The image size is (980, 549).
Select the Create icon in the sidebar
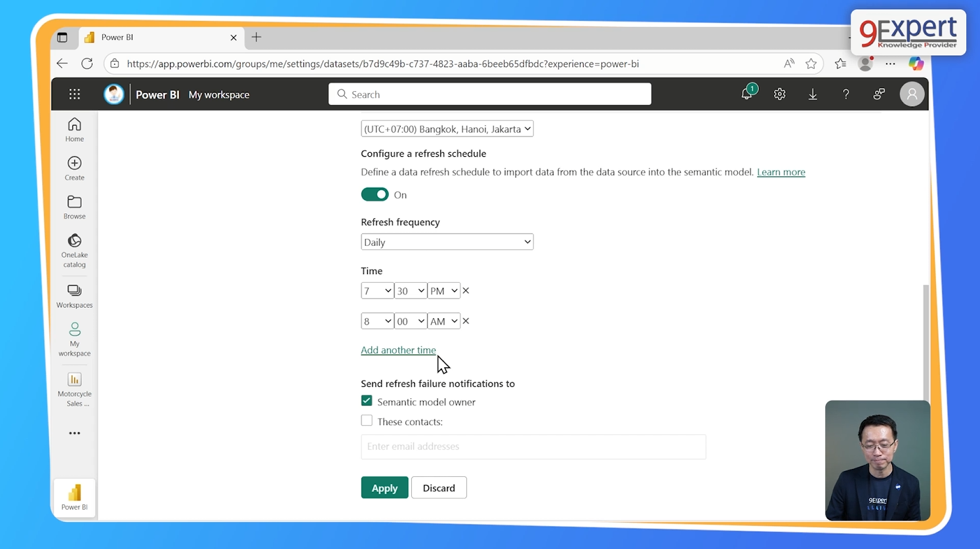pos(74,168)
